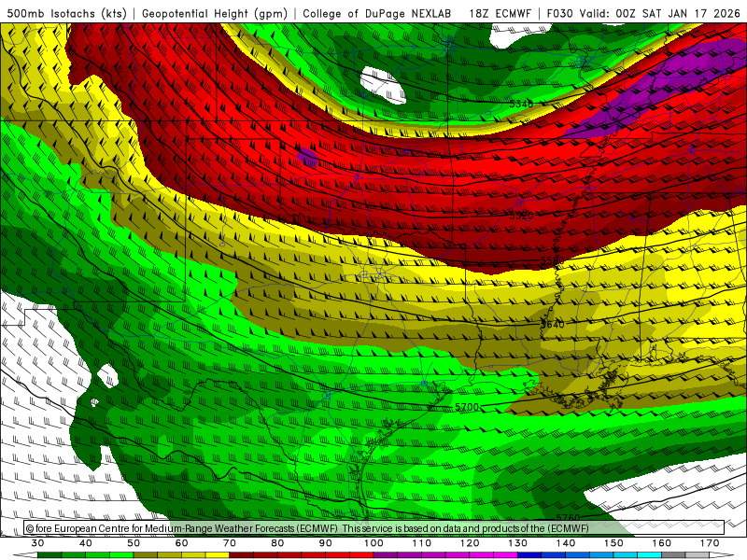Click the 5580 height contour label

[553, 261]
